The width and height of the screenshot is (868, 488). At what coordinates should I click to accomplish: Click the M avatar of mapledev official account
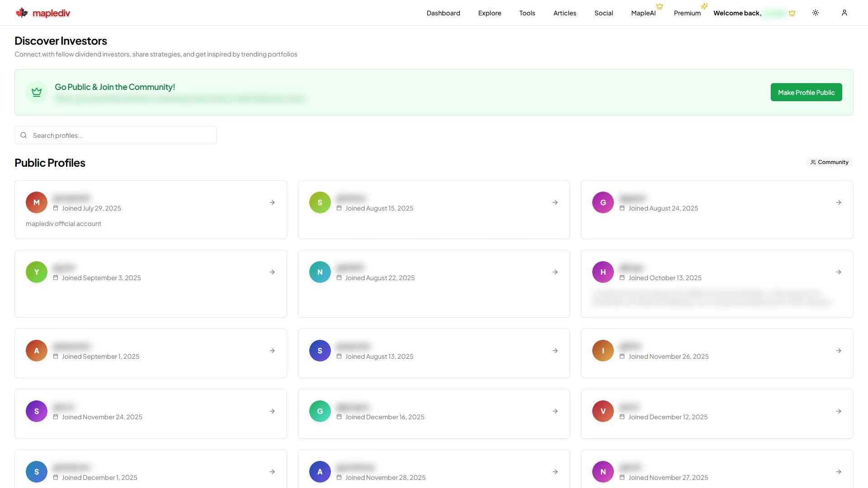point(37,202)
